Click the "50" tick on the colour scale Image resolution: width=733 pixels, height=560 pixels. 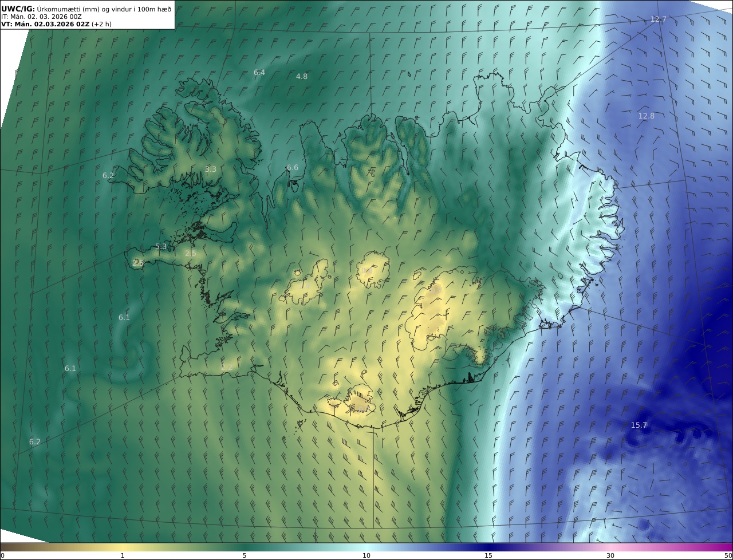click(x=728, y=555)
